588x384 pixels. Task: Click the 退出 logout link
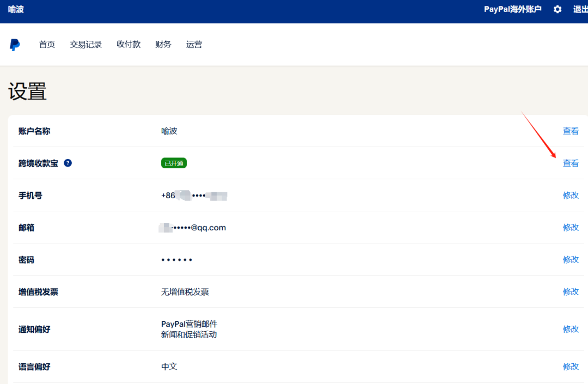pyautogui.click(x=580, y=9)
